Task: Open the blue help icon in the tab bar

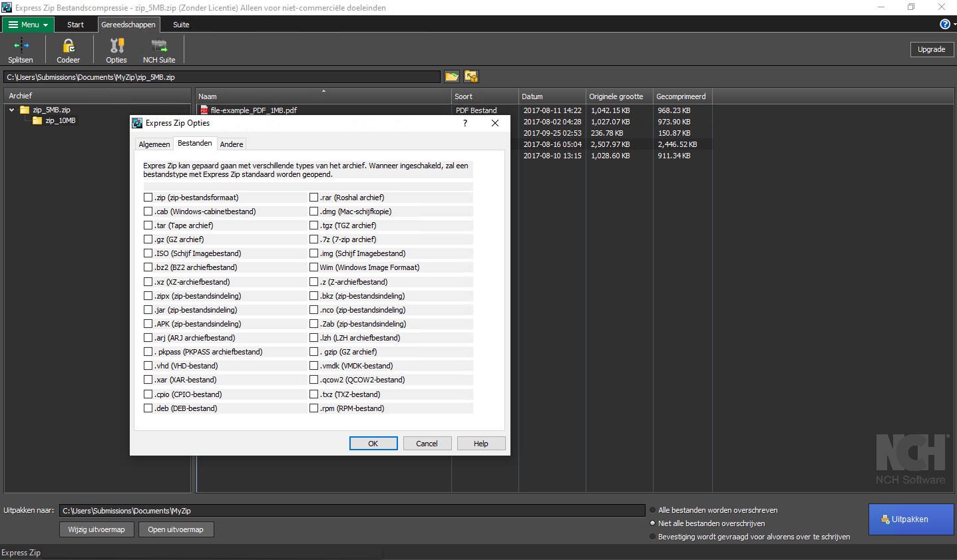Action: tap(944, 24)
